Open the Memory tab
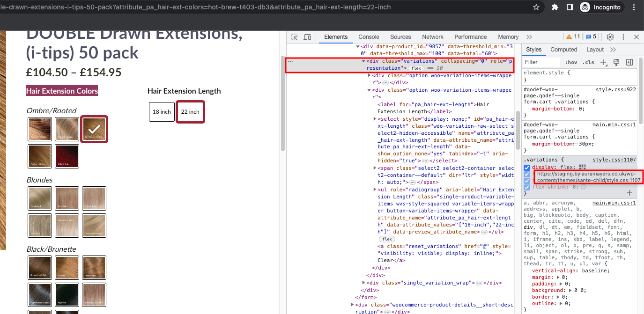The image size is (644, 314). pyautogui.click(x=508, y=37)
